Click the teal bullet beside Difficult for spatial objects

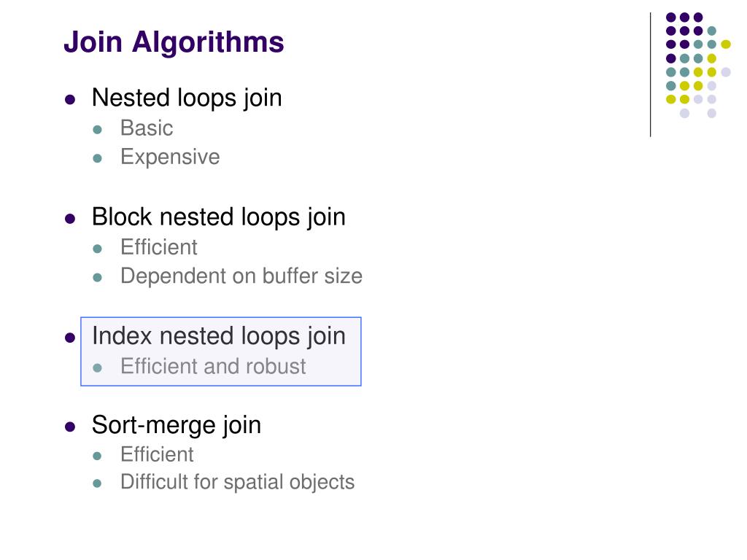98,484
